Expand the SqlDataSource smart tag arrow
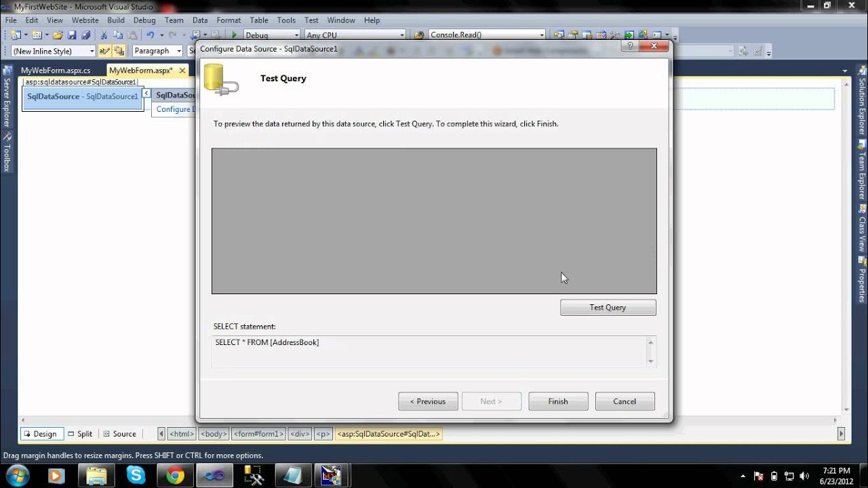The height and width of the screenshot is (488, 868). pyautogui.click(x=146, y=94)
